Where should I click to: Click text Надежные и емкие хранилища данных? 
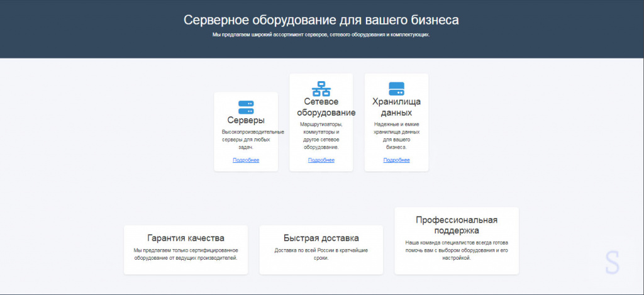[x=396, y=136]
